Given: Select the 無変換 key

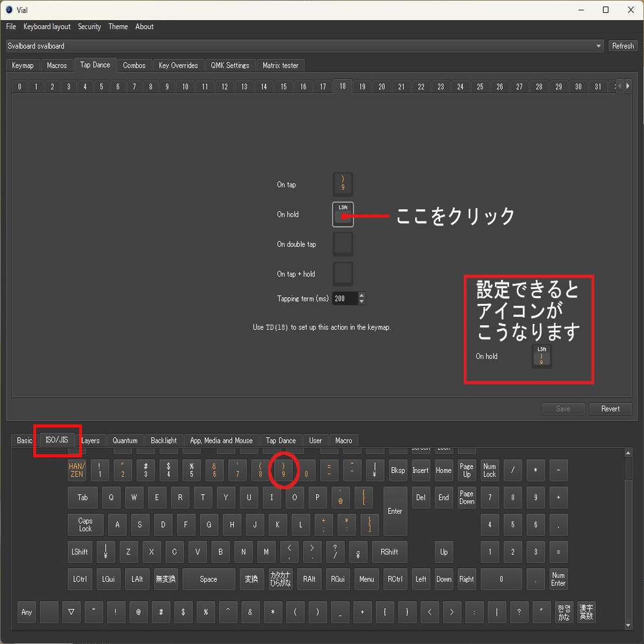Looking at the screenshot, I should (x=165, y=579).
